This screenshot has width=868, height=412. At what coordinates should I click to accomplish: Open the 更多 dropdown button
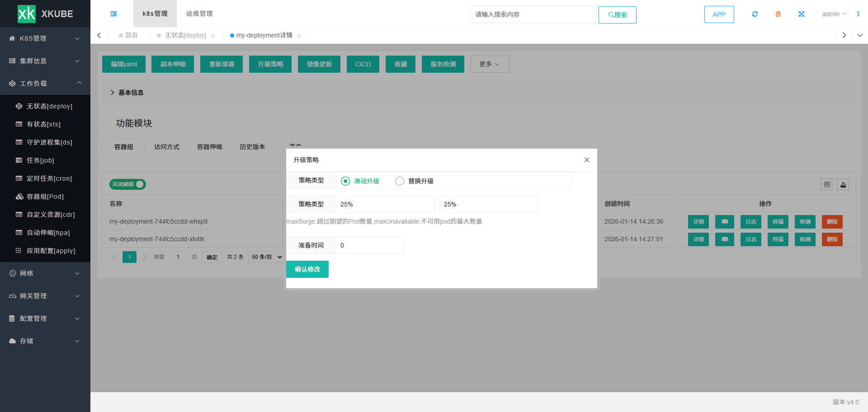(x=490, y=64)
